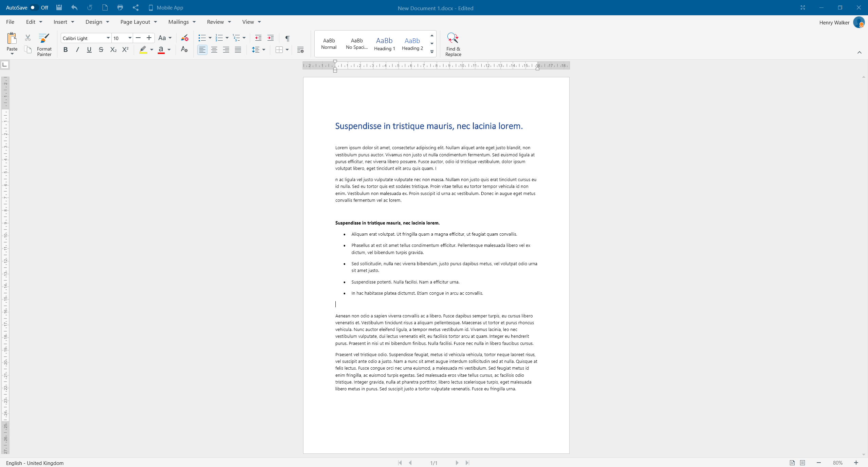Open the Review menu
868x467 pixels.
click(x=219, y=22)
